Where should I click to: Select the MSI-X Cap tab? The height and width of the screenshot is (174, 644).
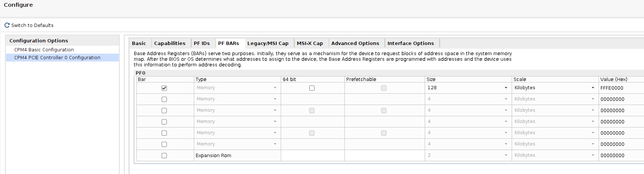pos(310,43)
